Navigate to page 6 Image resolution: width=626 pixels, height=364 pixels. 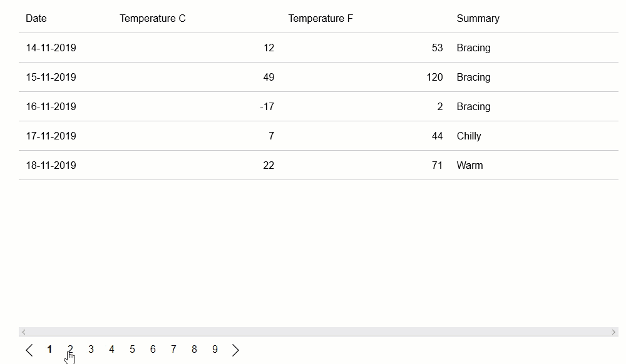(x=153, y=350)
